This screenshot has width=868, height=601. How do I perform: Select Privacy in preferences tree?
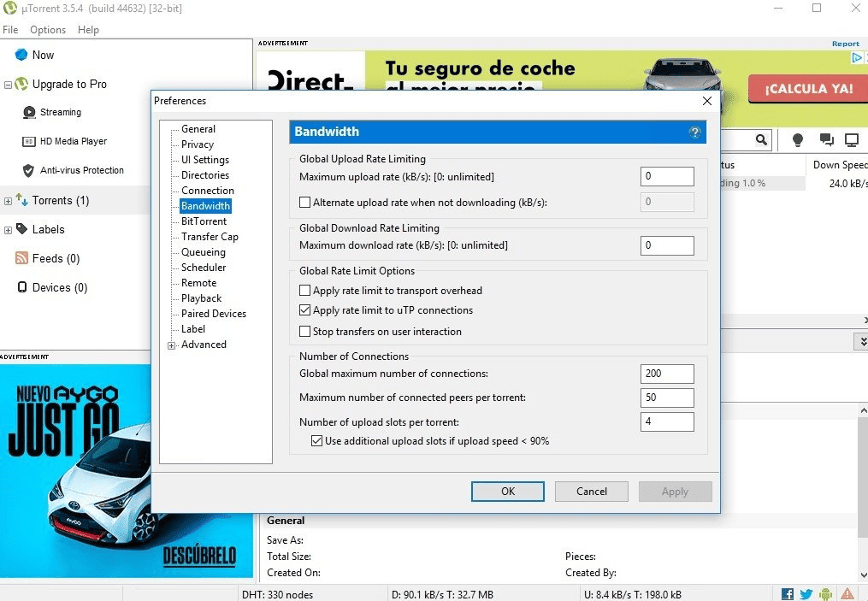click(197, 144)
